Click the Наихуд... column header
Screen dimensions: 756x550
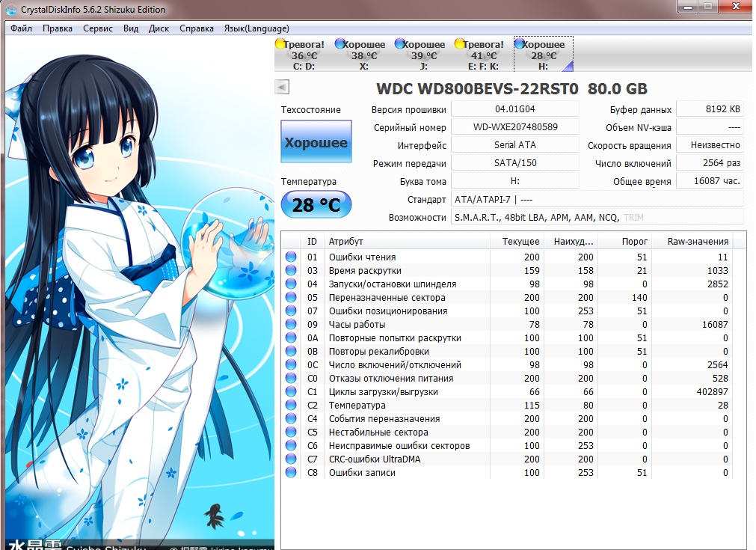(571, 241)
